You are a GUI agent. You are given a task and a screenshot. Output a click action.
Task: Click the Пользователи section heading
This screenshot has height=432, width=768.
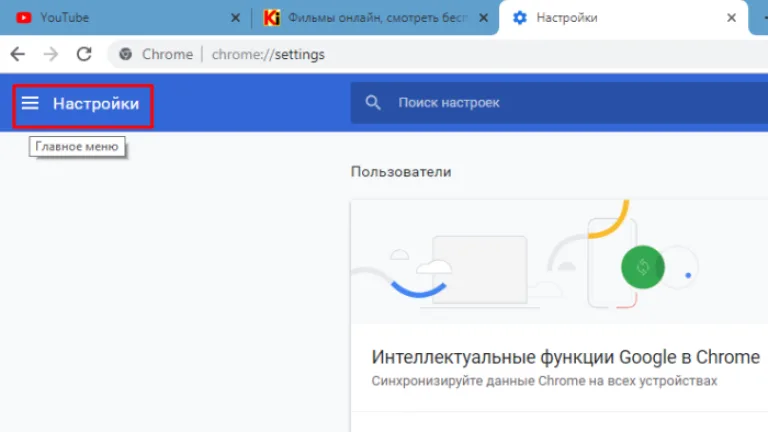tap(401, 172)
